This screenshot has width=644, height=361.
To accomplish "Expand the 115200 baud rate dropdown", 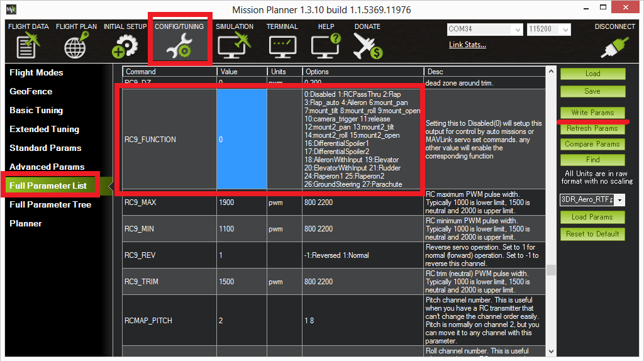I will pyautogui.click(x=566, y=30).
